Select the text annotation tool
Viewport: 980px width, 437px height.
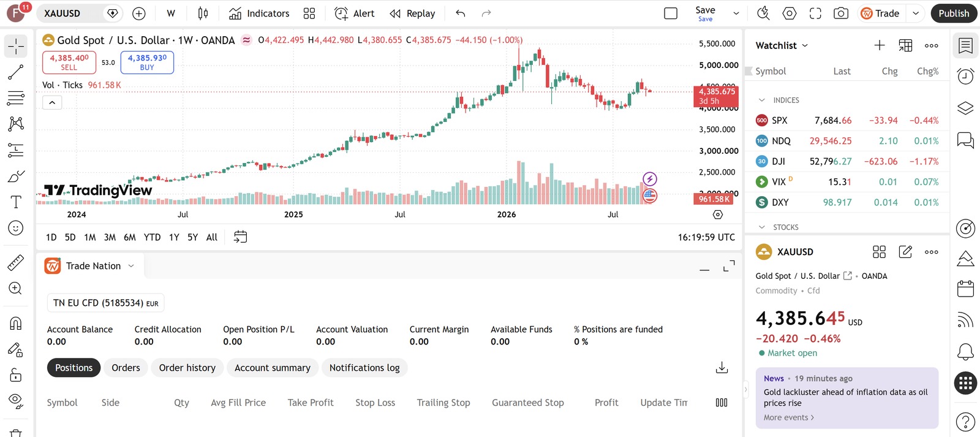(x=15, y=202)
